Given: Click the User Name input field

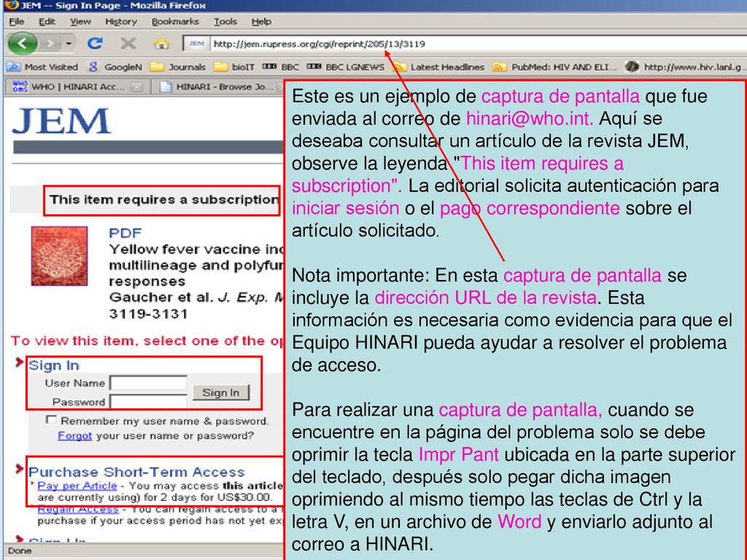Looking at the screenshot, I should pos(148,383).
